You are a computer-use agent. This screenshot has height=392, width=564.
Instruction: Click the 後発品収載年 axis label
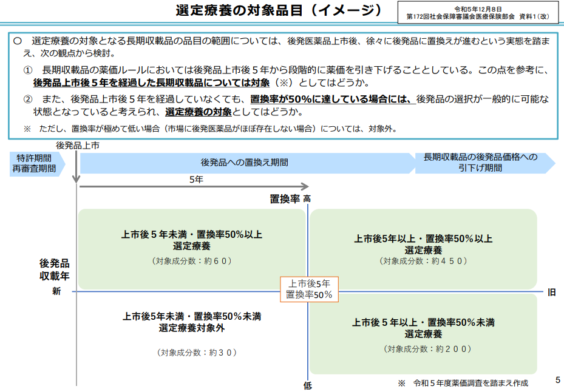tap(55, 269)
